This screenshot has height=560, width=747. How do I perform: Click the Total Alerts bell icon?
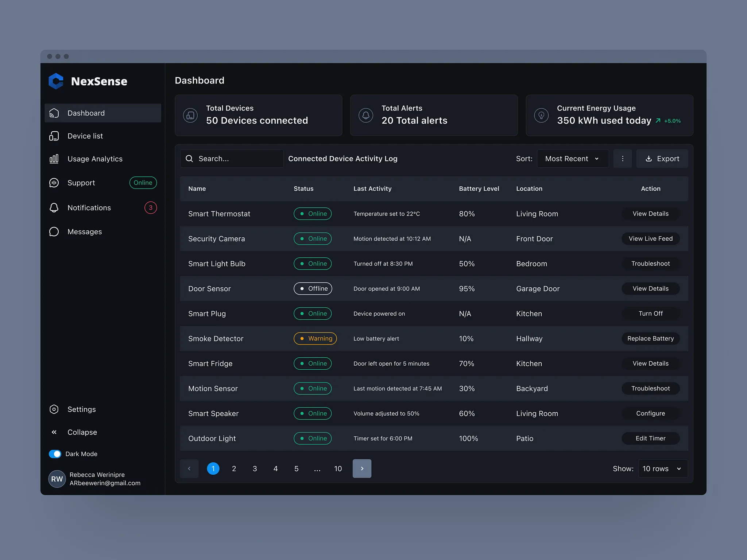coord(365,115)
